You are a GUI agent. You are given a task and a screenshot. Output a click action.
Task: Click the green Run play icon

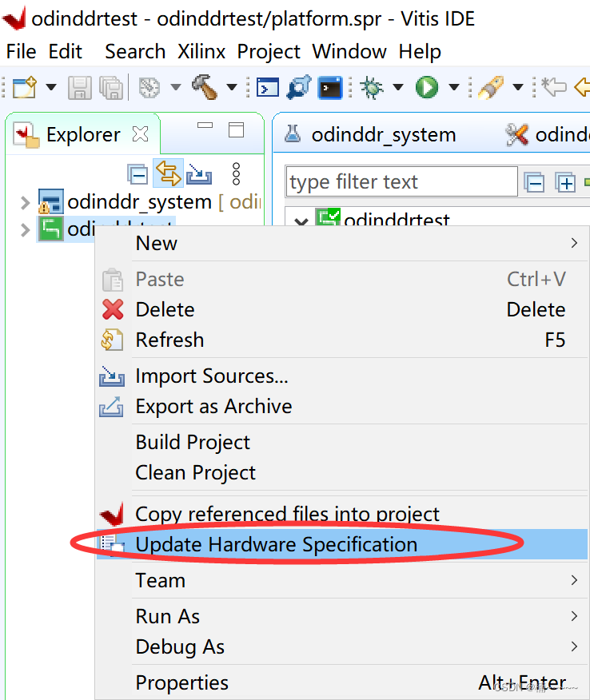[427, 87]
